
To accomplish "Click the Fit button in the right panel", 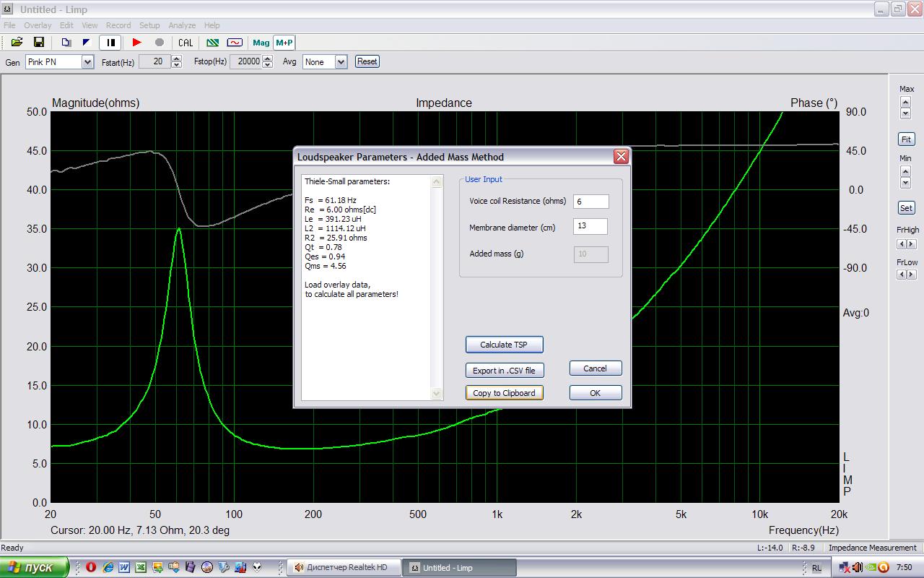I will 906,139.
